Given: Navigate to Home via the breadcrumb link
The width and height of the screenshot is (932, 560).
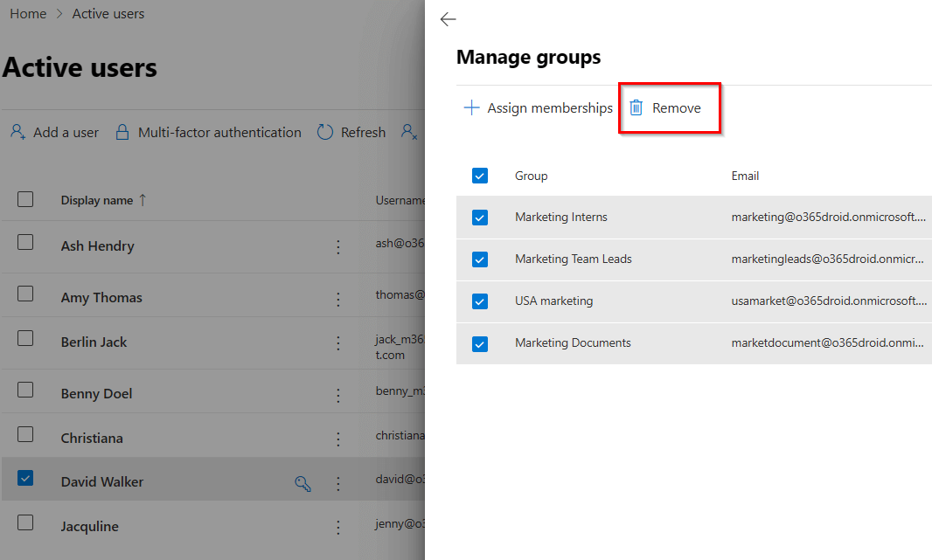Looking at the screenshot, I should [x=26, y=13].
